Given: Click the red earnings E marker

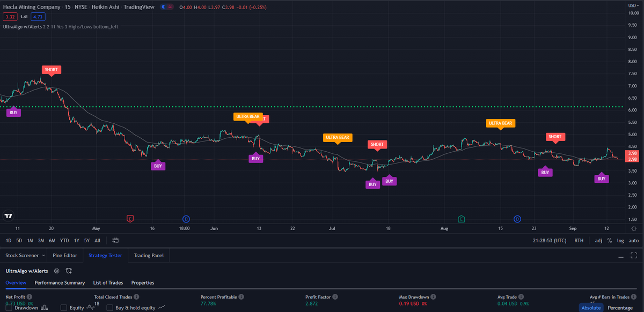Looking at the screenshot, I should (130, 219).
